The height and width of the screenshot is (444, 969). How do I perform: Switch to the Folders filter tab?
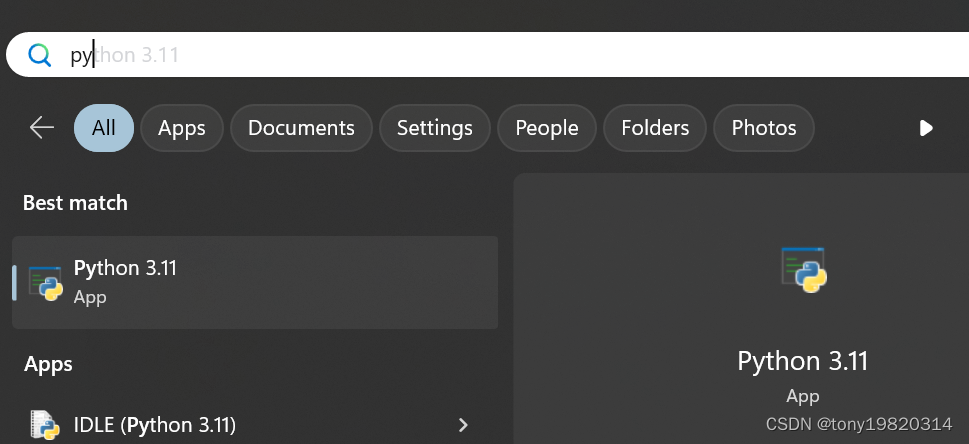[655, 128]
